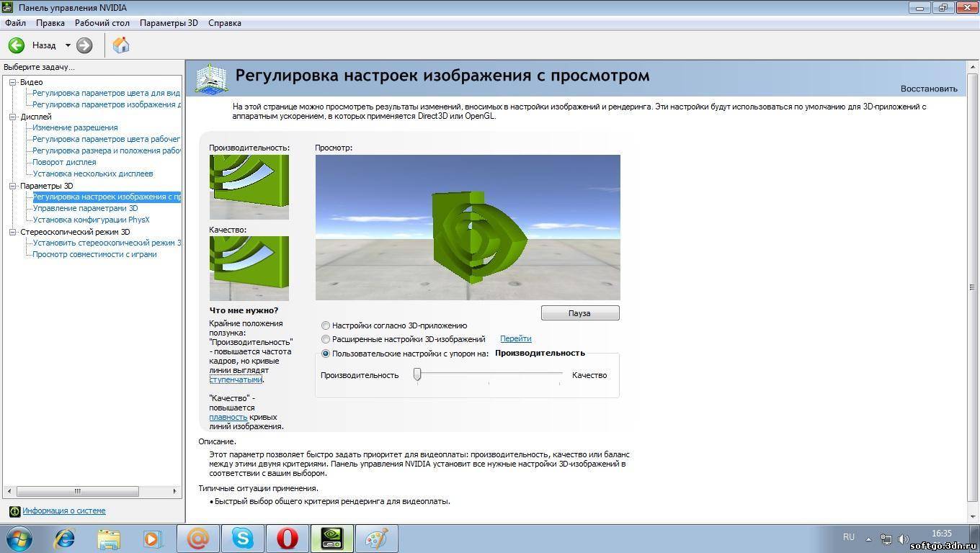Open 'Регулировка размера и положения рабочего стола'
The height and width of the screenshot is (553, 980).
107,151
